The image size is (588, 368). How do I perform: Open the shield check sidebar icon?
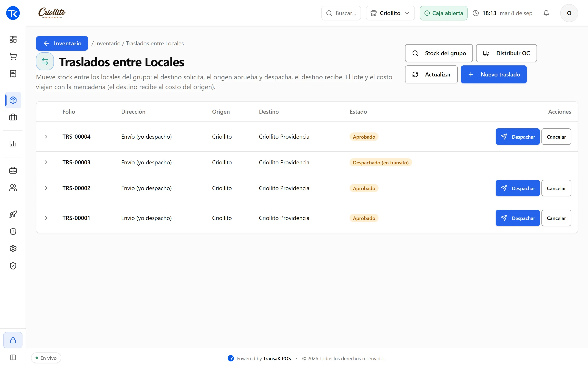(x=13, y=266)
